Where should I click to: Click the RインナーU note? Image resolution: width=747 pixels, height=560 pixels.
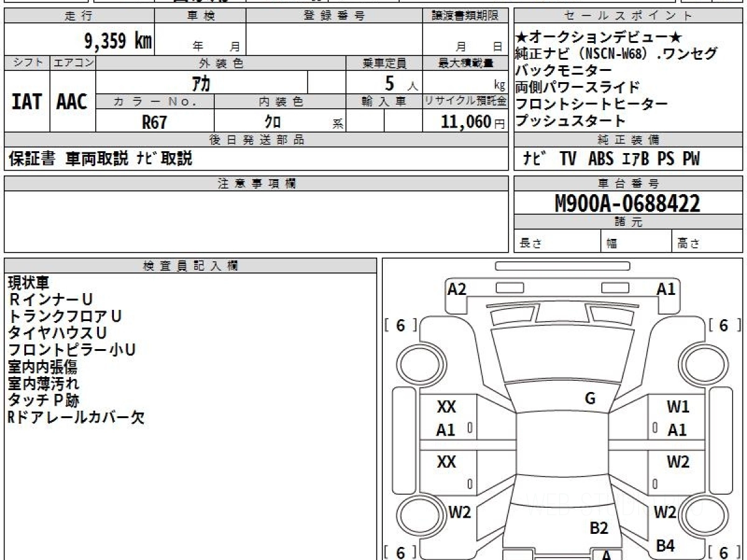point(50,299)
